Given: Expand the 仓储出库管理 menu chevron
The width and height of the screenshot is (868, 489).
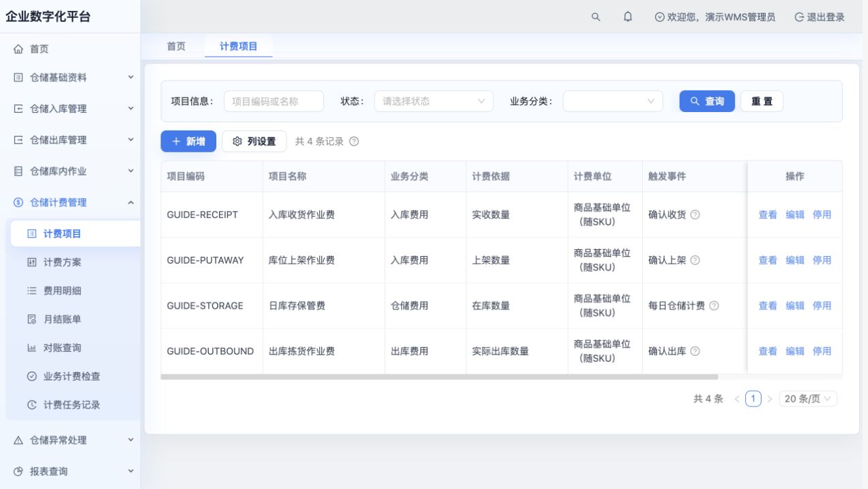Looking at the screenshot, I should (131, 139).
